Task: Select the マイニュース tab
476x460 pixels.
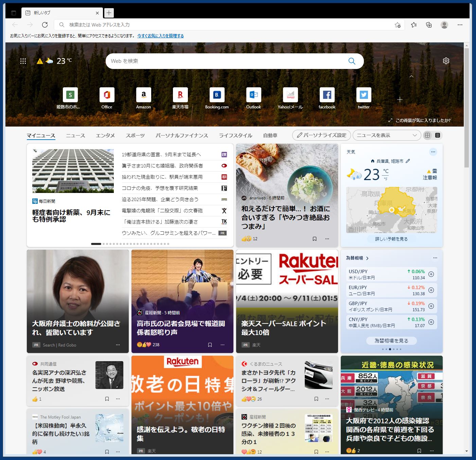Action: coord(41,136)
